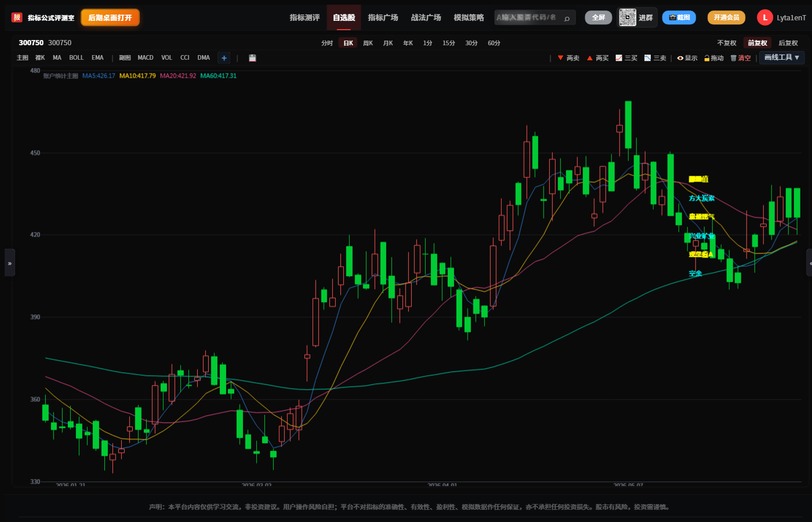Select the 两卖 red down-triangle marker

click(568, 58)
